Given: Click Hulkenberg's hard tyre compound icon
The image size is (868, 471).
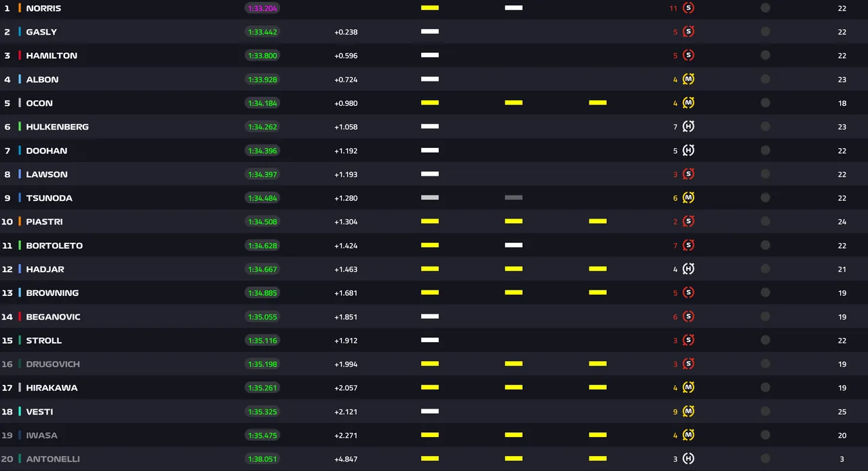Looking at the screenshot, I should (x=688, y=126).
